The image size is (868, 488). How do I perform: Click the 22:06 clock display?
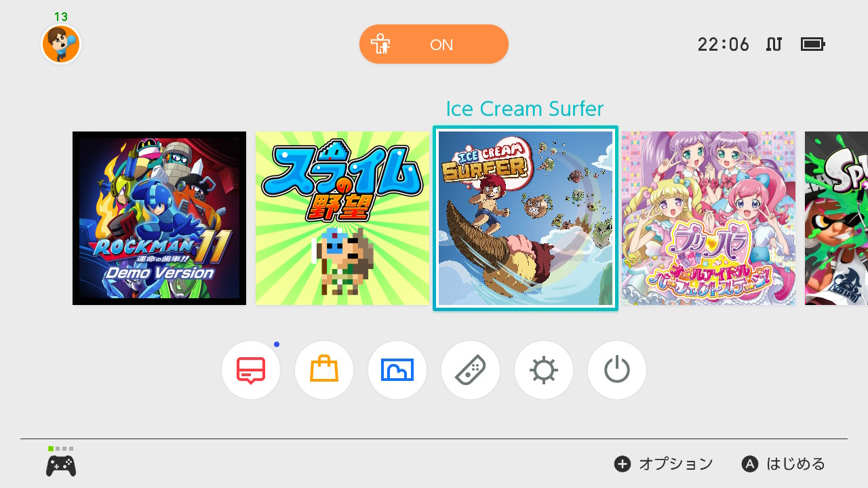[724, 45]
